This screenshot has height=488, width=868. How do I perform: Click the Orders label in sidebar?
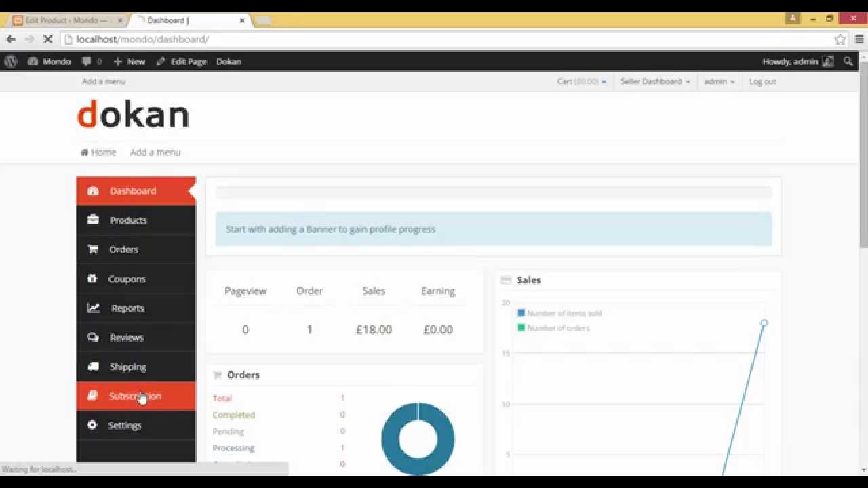pos(124,249)
